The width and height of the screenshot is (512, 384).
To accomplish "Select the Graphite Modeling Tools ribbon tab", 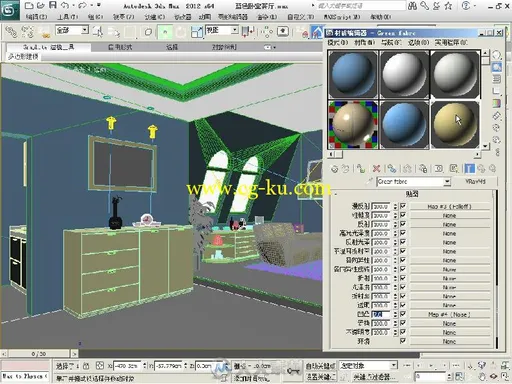I will 49,47.
